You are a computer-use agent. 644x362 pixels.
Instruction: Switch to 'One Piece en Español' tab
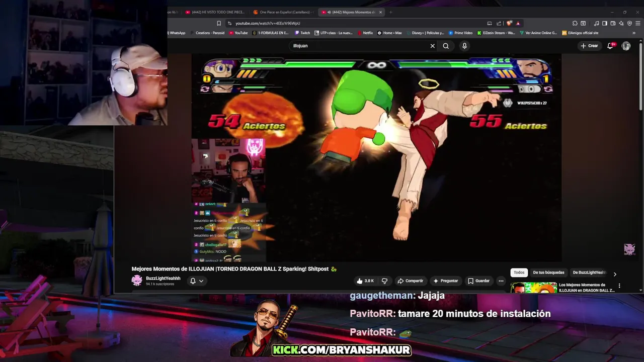coord(283,12)
